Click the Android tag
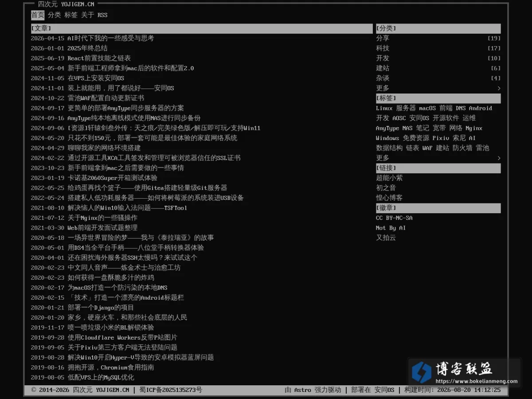 pyautogui.click(x=481, y=108)
